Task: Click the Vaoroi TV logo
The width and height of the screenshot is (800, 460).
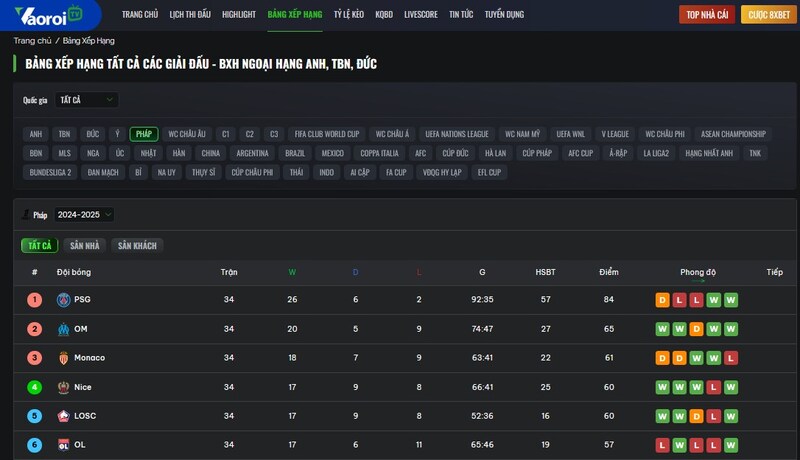Action: click(x=48, y=15)
